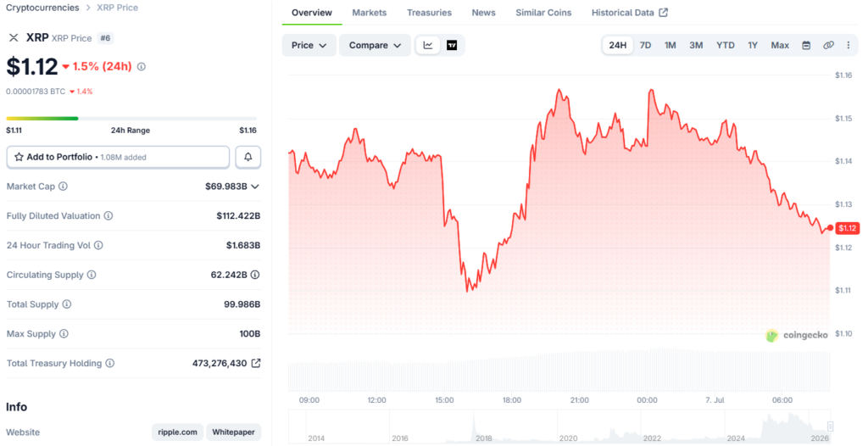This screenshot has width=868, height=446.
Task: Switch to TradingView chart icon
Action: click(452, 46)
